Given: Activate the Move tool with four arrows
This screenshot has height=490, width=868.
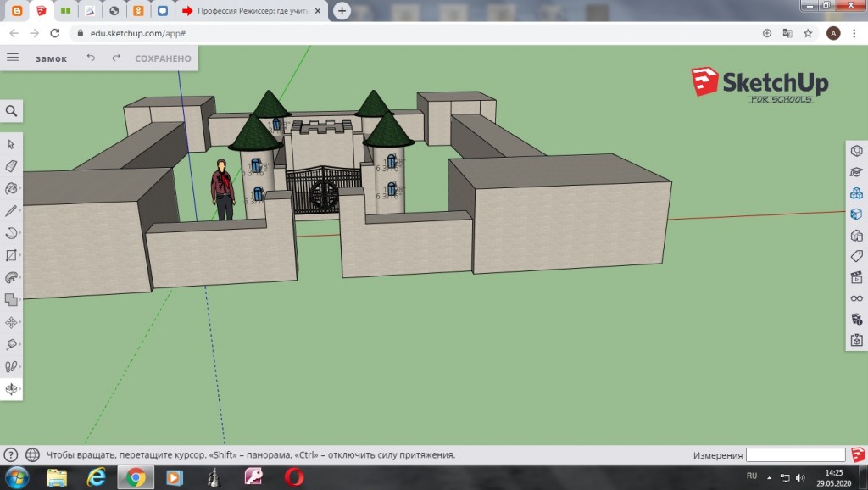Looking at the screenshot, I should point(11,322).
